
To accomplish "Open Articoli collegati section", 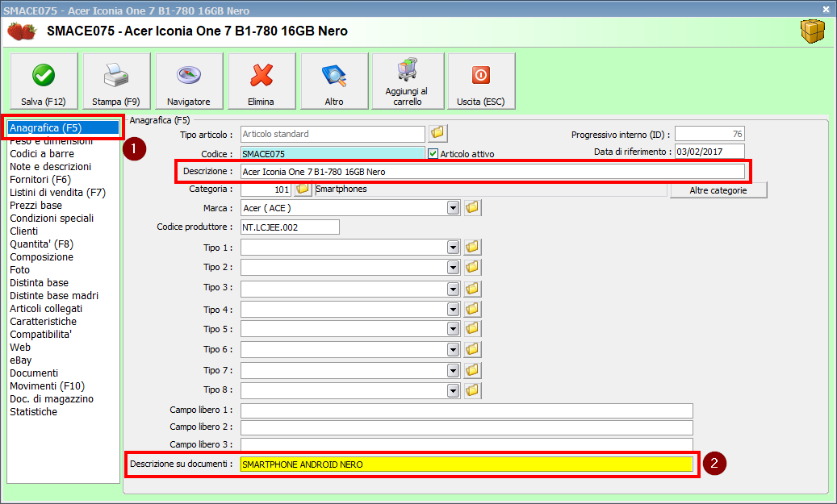I will (x=46, y=308).
